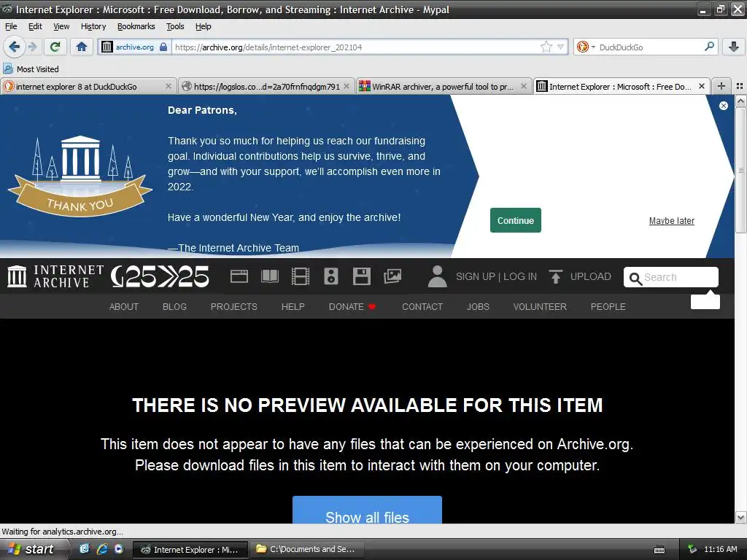Open the Web (Wayback) media icon

(239, 276)
